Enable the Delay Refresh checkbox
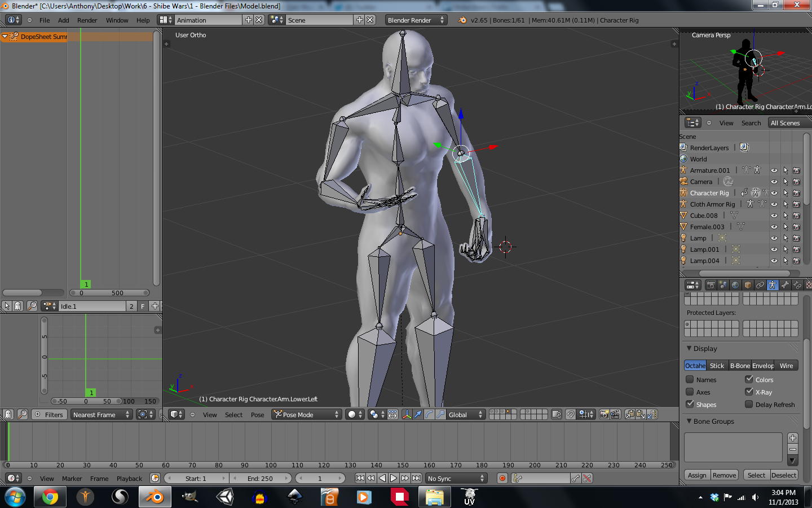The image size is (812, 508). [x=749, y=404]
